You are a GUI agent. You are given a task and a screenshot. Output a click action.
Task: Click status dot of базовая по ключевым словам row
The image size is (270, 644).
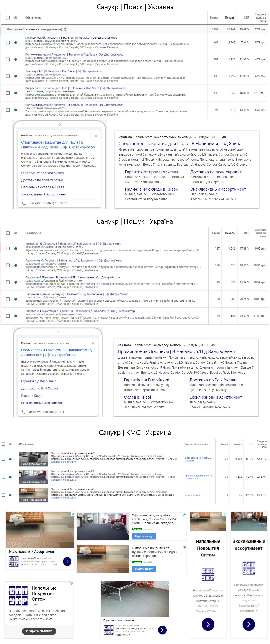(10, 459)
